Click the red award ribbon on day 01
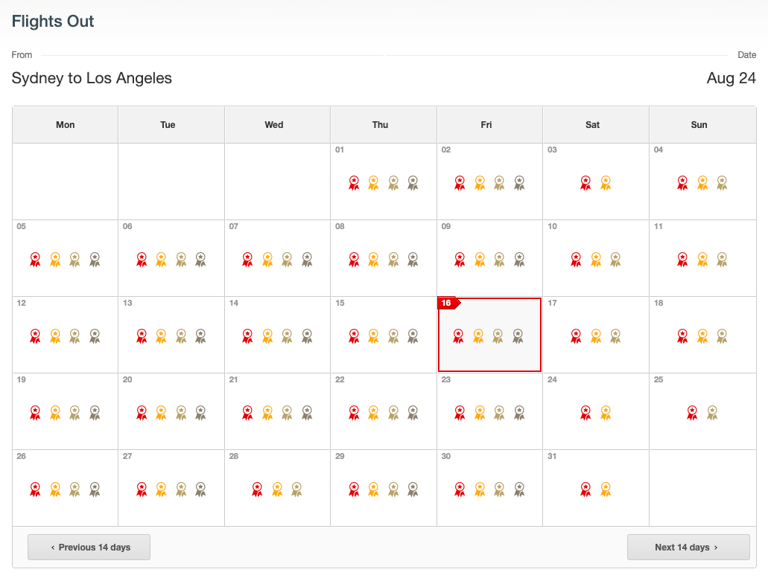 tap(354, 183)
